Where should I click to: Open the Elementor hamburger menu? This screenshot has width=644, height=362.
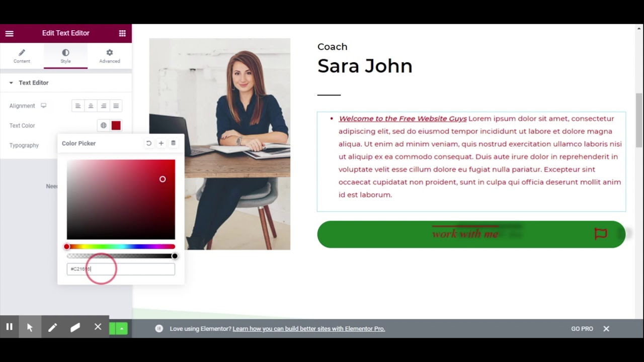click(x=9, y=33)
